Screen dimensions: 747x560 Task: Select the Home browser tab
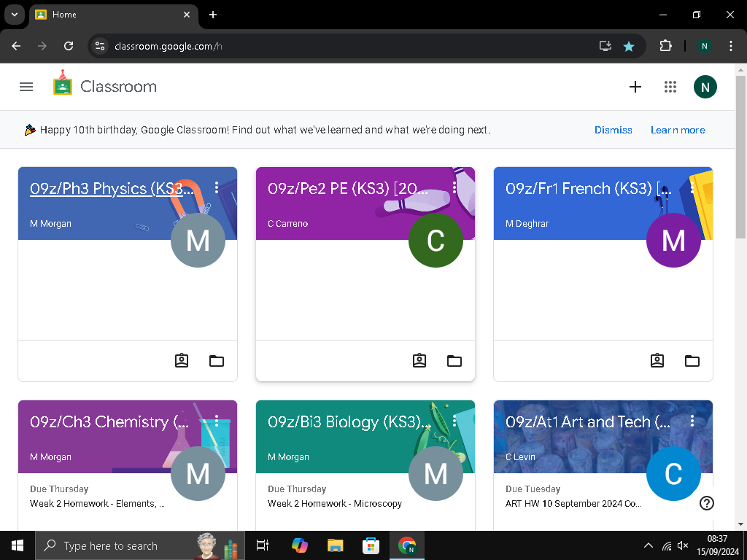(x=113, y=15)
